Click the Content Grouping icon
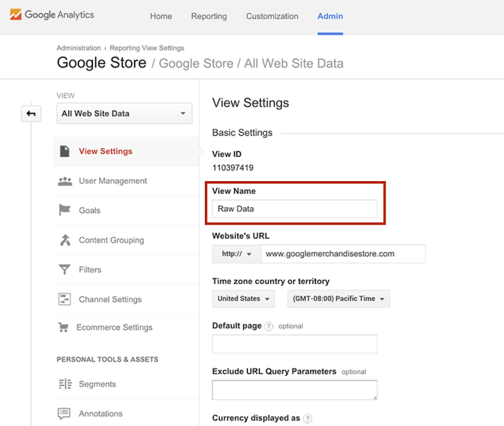This screenshot has width=504, height=426. click(65, 240)
